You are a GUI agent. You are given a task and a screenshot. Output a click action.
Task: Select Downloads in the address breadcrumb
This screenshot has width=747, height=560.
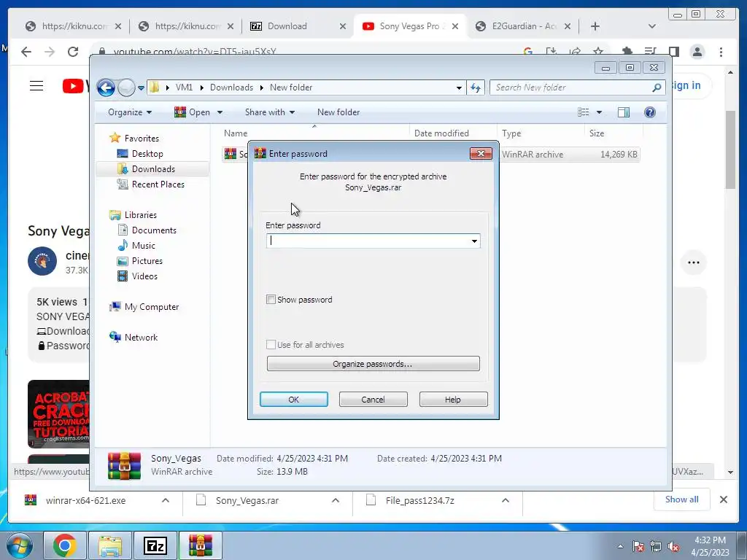(231, 87)
